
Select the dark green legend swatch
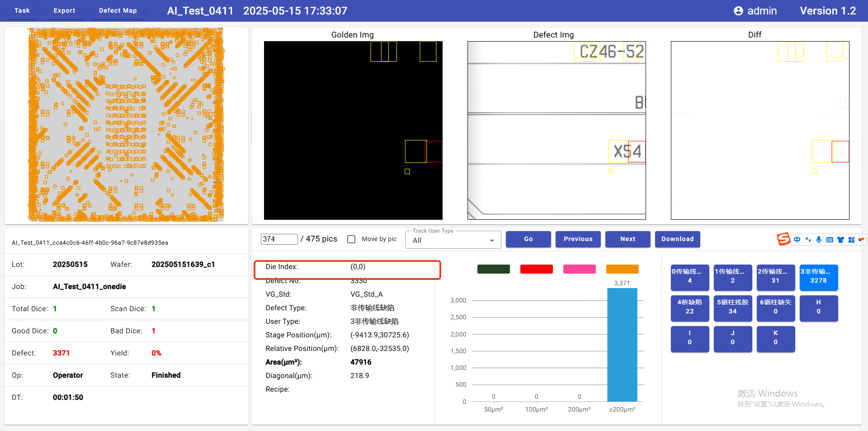pos(494,269)
